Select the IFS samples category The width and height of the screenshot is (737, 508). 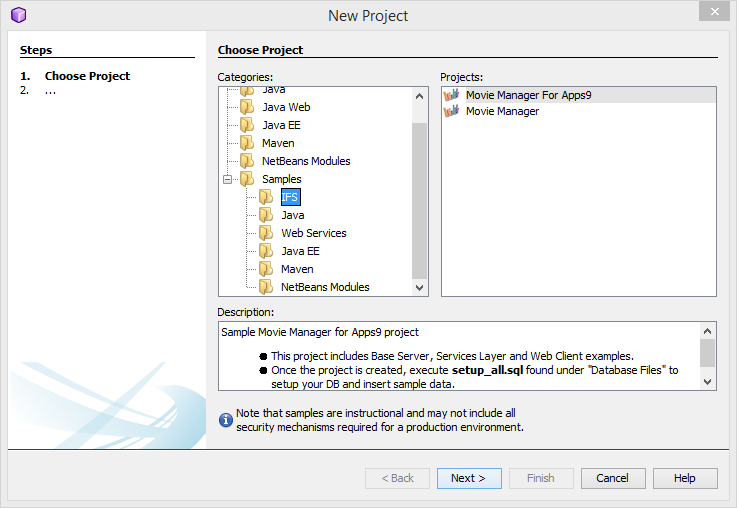(290, 197)
